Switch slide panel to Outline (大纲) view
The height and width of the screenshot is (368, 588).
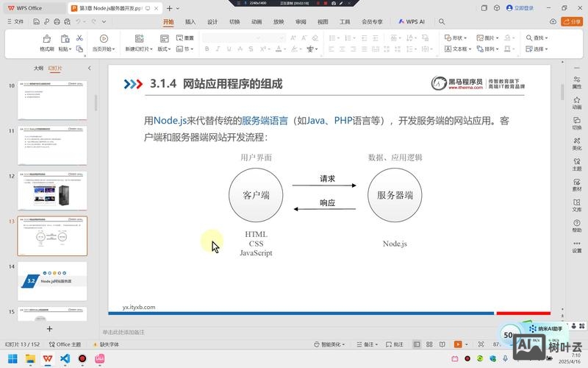pos(38,68)
